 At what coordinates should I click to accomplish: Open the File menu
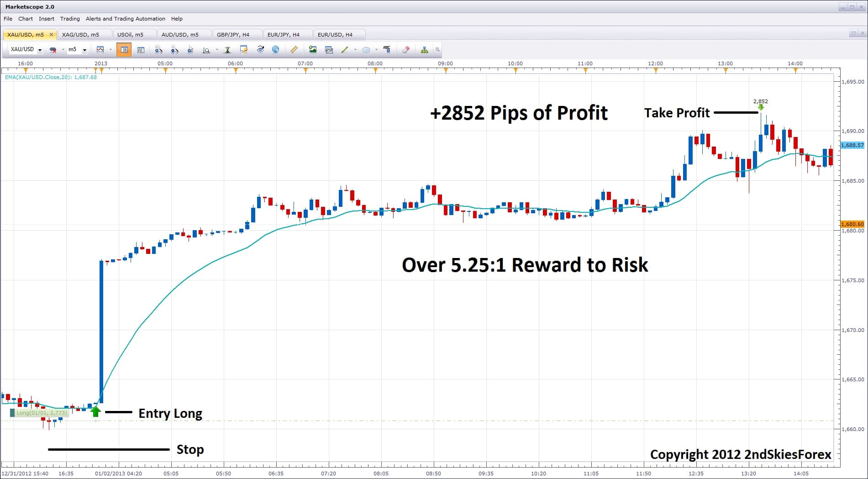[8, 19]
